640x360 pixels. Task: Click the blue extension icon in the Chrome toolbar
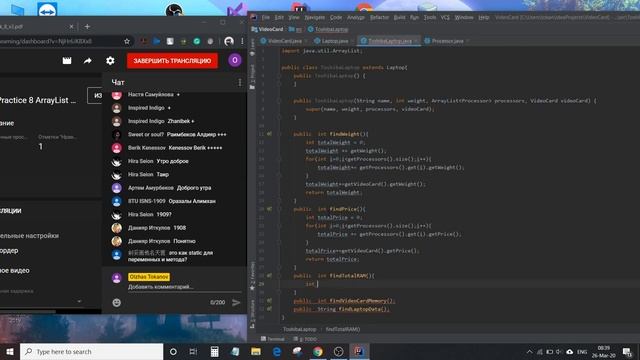coord(157,41)
